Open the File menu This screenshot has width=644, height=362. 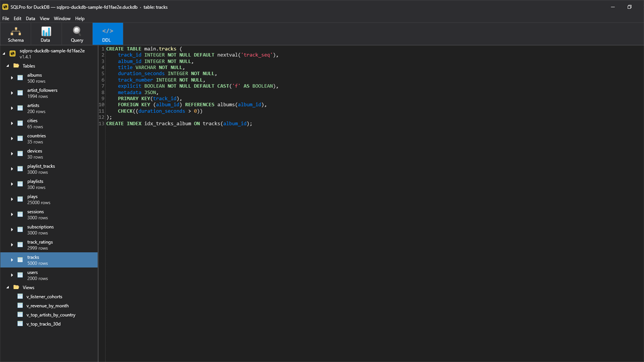[6, 18]
